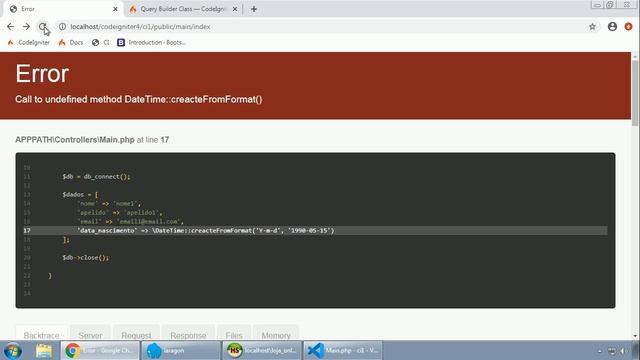Click the undefined method error message
Screen dimensions: 640x360
pyautogui.click(x=139, y=99)
